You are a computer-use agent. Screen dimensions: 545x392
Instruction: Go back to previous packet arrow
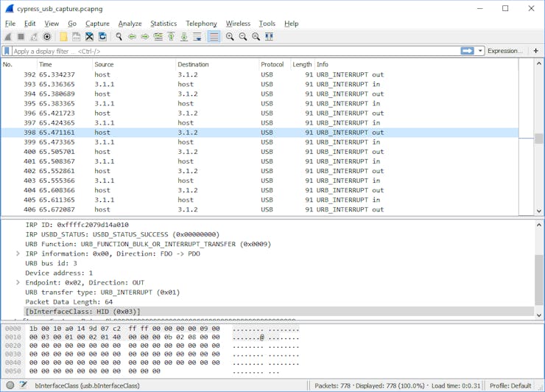click(132, 37)
